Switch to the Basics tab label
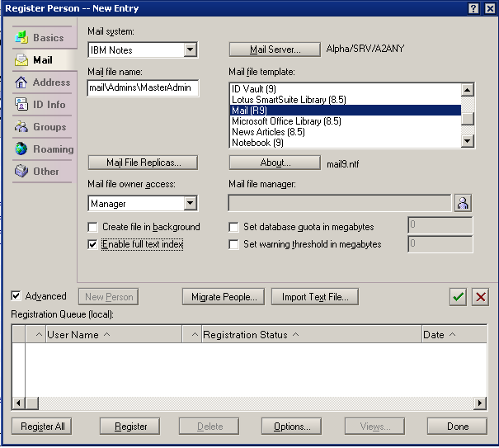This screenshot has height=448, width=499. [x=49, y=38]
